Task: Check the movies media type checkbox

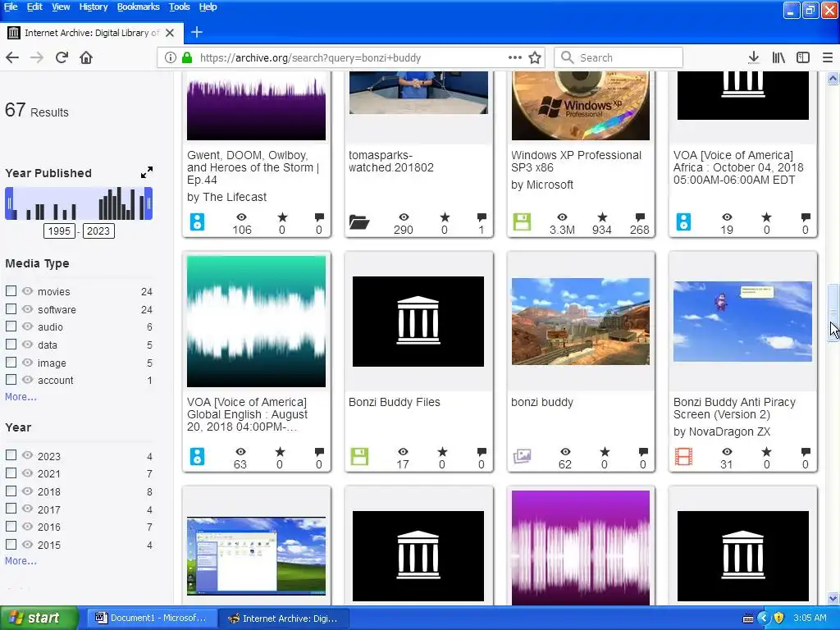Action: 11,291
